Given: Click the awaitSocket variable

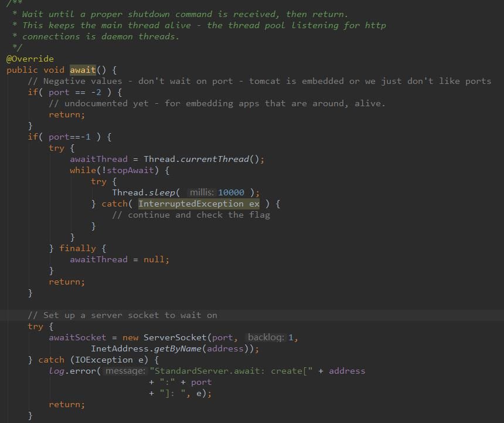Looking at the screenshot, I should pyautogui.click(x=77, y=337).
